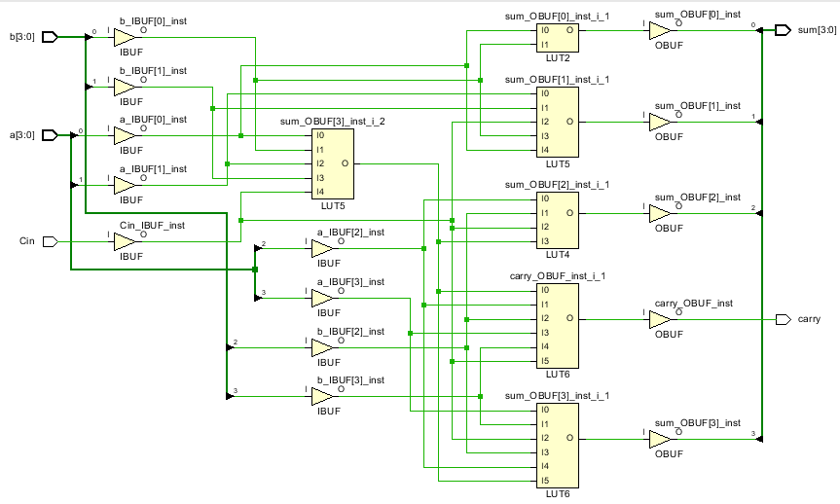This screenshot has width=840, height=504.
Task: Click the sum_OBUF[3]_inst_i_2 instance name
Action: (x=333, y=122)
